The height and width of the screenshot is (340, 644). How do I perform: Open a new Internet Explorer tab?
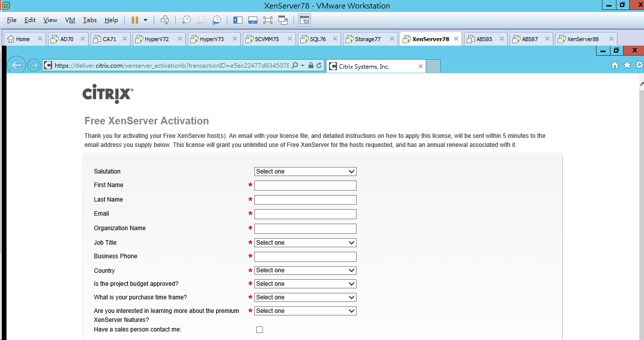coord(433,66)
